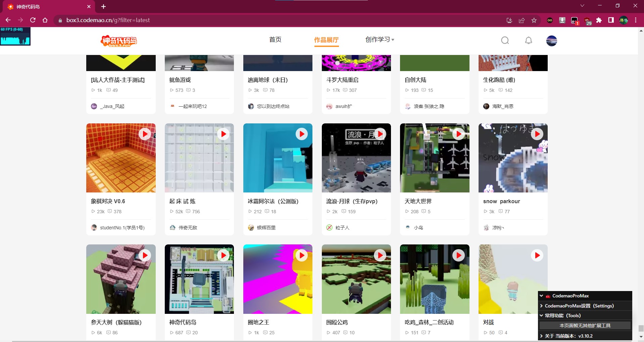Open game titled 天地大世界
Image resolution: width=644 pixels, height=342 pixels.
[418, 201]
